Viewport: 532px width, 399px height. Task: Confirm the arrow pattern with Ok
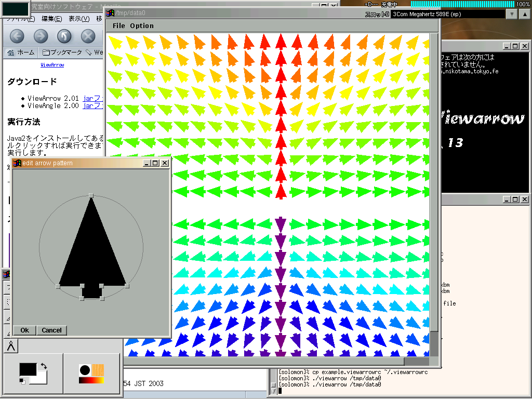(x=25, y=330)
